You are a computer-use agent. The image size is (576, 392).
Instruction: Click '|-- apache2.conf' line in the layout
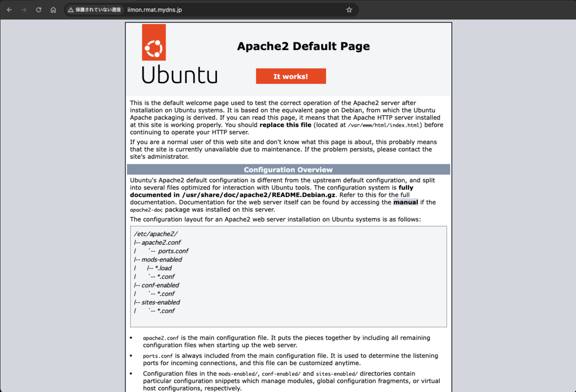tap(157, 243)
